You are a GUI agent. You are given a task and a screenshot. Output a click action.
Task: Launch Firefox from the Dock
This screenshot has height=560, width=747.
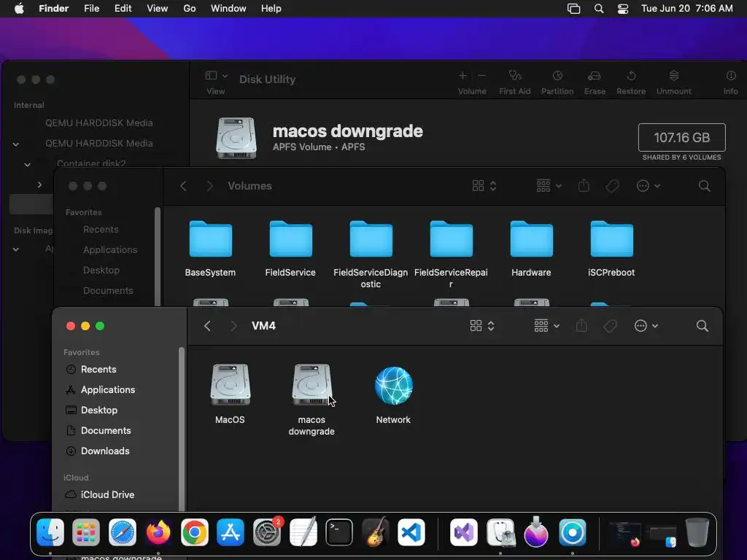(158, 532)
